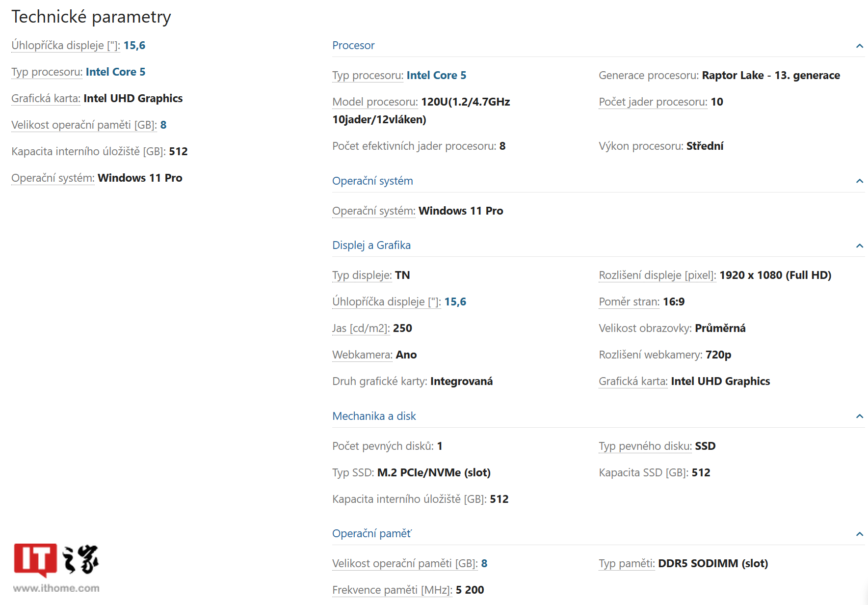Collapse the Mechanika a disk chevron
Screen dimensions: 868x605
point(859,416)
